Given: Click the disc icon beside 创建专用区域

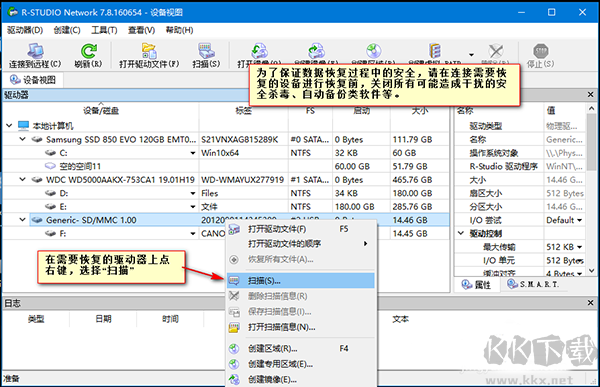Looking at the screenshot, I should [234, 364].
